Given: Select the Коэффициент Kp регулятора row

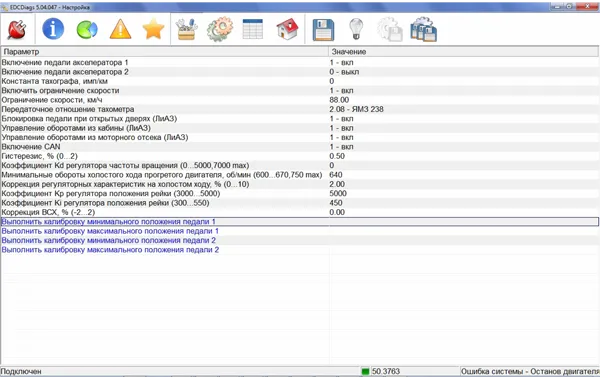Looking at the screenshot, I should [300, 194].
